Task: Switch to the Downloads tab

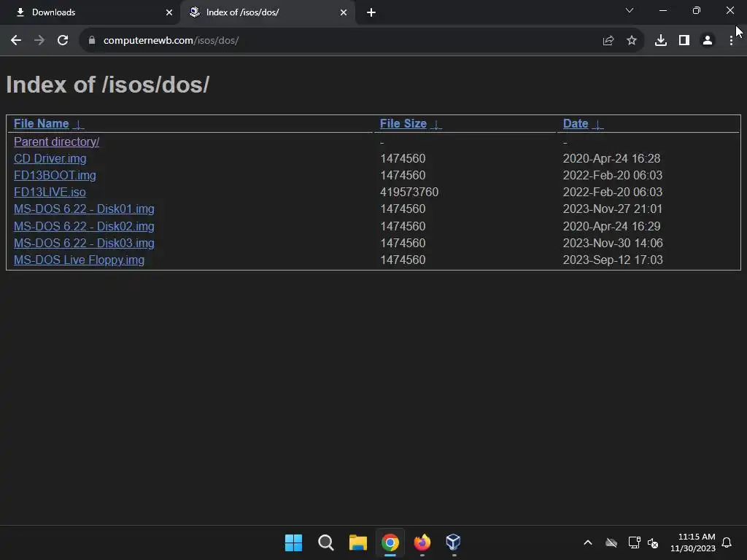Action: point(90,12)
